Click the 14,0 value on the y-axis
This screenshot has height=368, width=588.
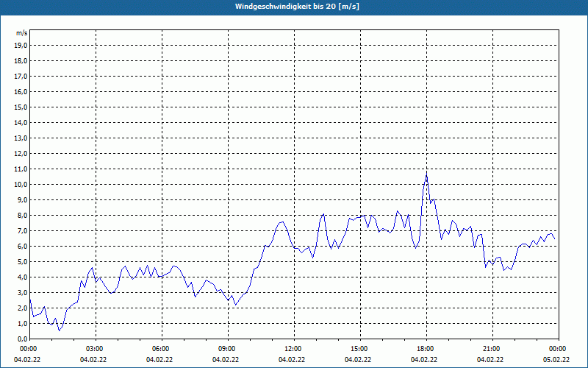[21, 123]
